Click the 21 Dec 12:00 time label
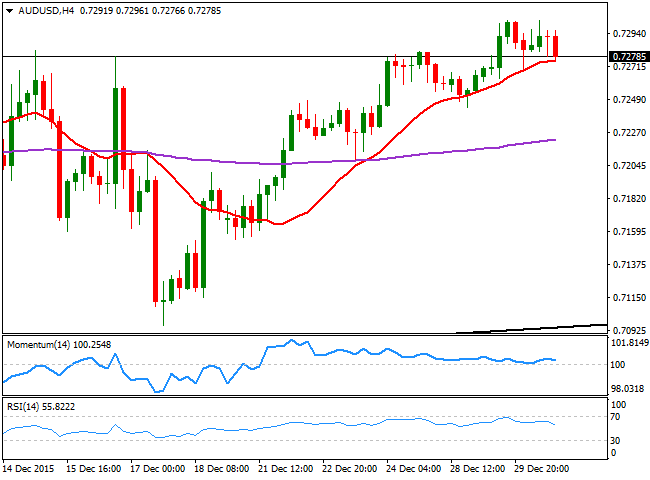This screenshot has height=480, width=650. [286, 469]
